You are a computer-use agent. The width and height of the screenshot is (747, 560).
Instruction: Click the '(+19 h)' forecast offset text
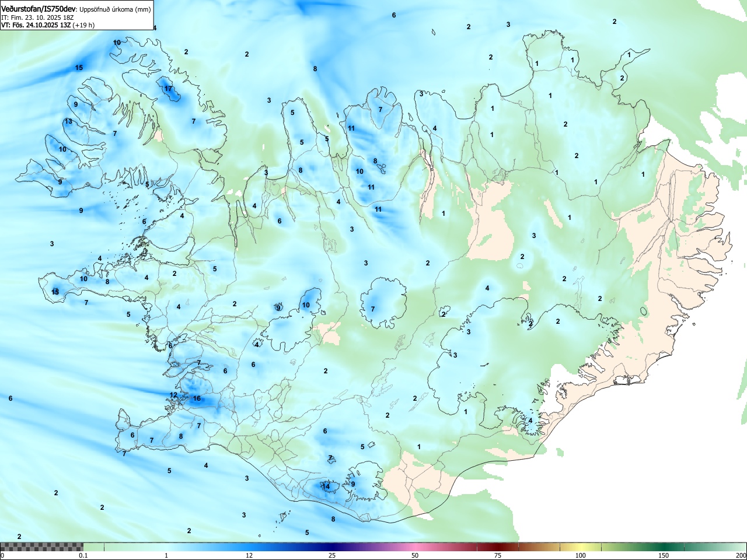pyautogui.click(x=83, y=25)
